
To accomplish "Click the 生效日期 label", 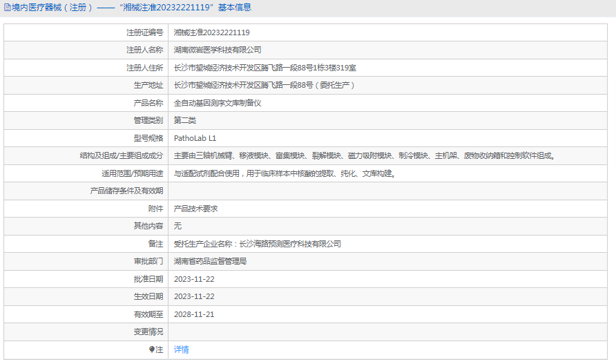I will 148,296.
